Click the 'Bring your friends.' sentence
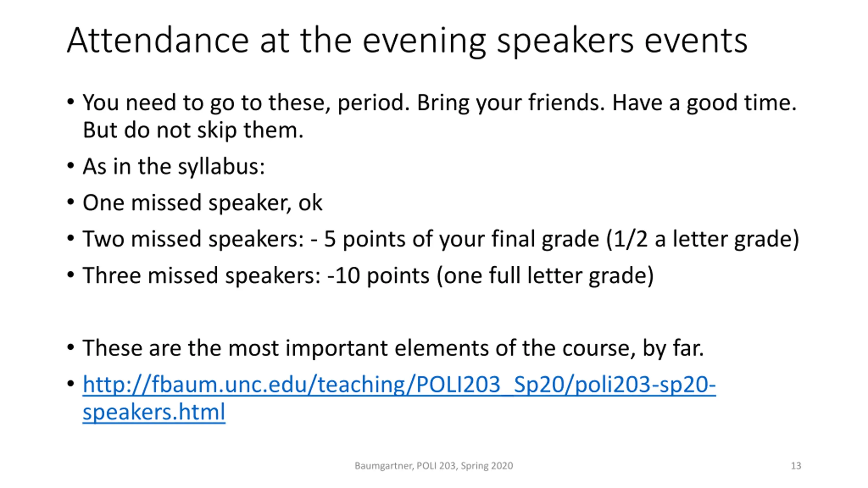This screenshot has width=868, height=488. 511,103
